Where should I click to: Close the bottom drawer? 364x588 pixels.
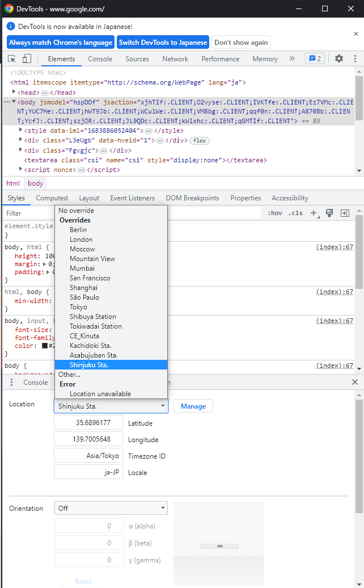[x=355, y=382]
